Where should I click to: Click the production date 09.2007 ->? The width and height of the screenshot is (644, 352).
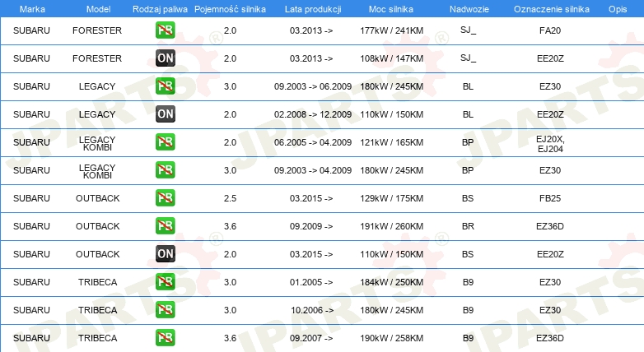click(x=311, y=338)
